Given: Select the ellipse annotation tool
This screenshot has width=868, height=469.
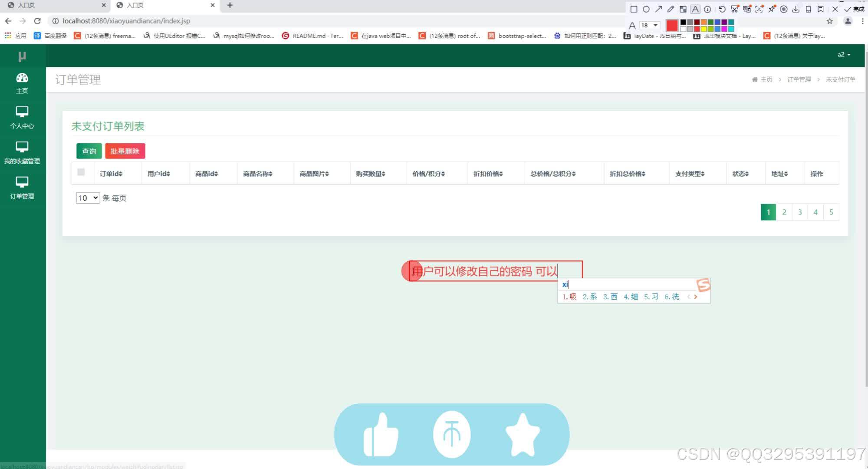Looking at the screenshot, I should (x=646, y=9).
